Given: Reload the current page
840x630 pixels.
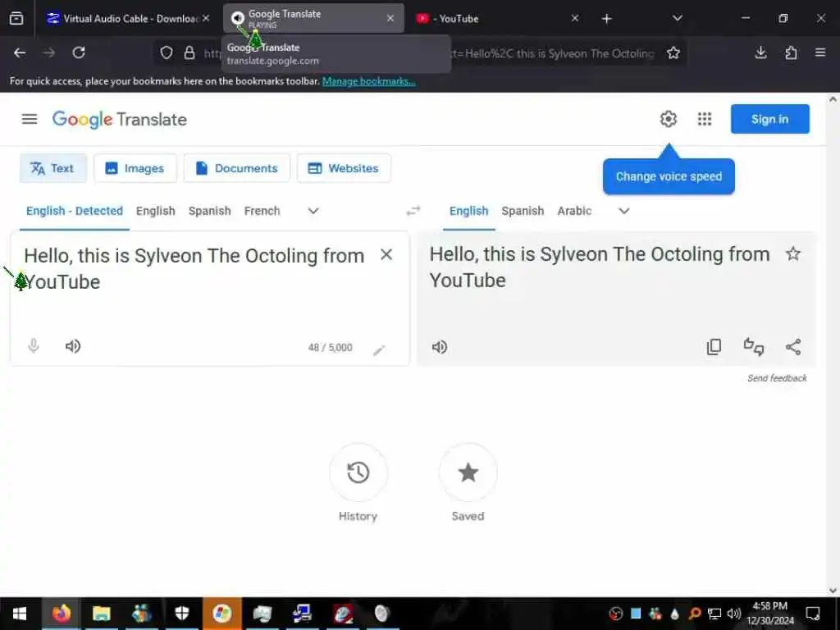Looking at the screenshot, I should tap(79, 52).
